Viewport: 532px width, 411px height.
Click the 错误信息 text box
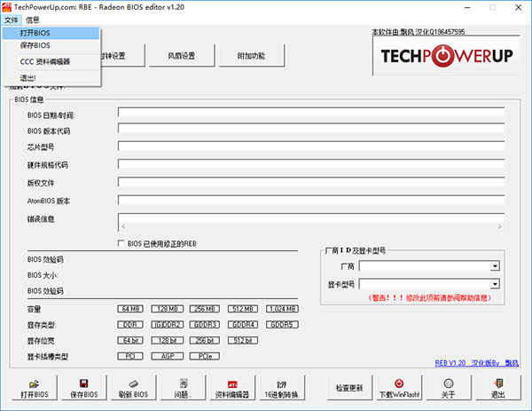[311, 223]
